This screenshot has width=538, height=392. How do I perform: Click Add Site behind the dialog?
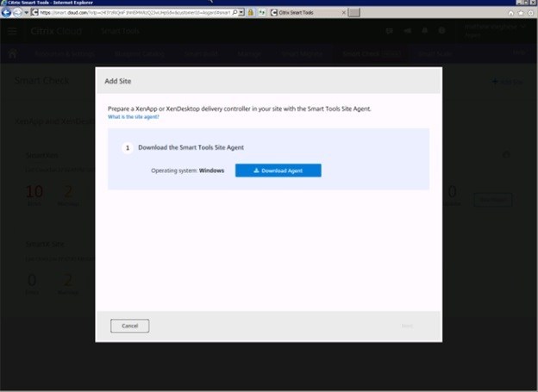(x=507, y=82)
